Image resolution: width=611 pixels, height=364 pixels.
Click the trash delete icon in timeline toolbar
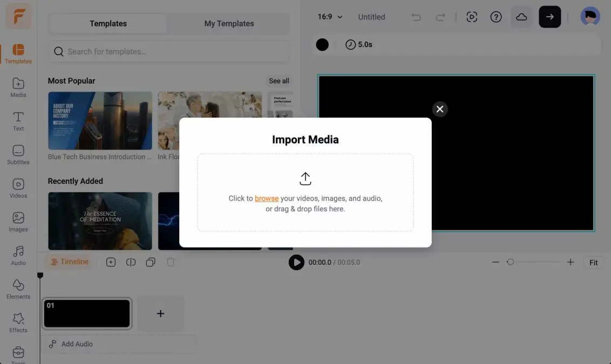click(x=170, y=262)
